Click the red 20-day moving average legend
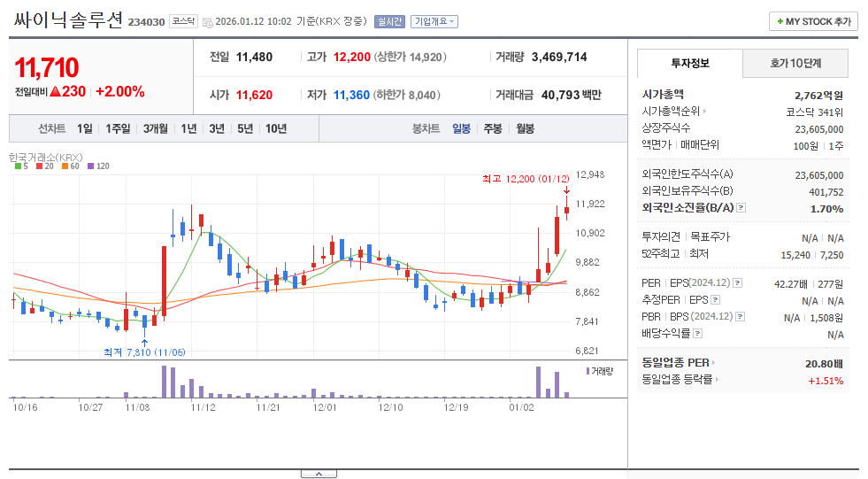Image resolution: width=868 pixels, height=479 pixels. [x=45, y=166]
